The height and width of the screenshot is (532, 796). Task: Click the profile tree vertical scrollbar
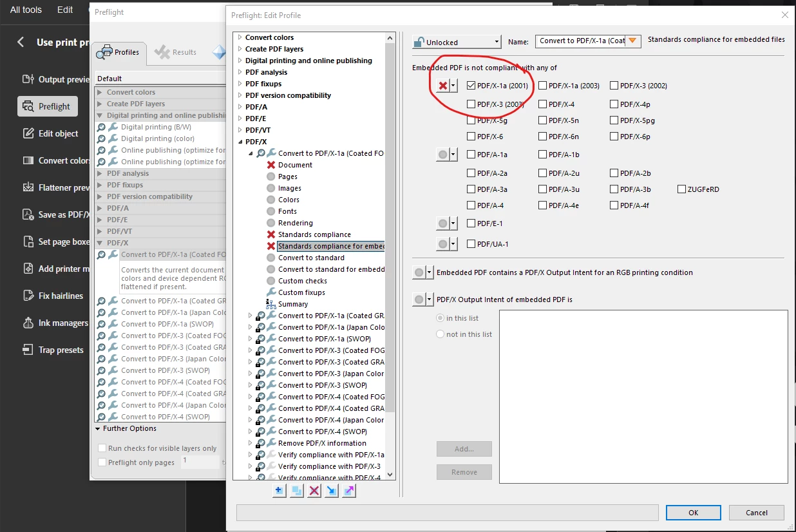click(x=390, y=254)
